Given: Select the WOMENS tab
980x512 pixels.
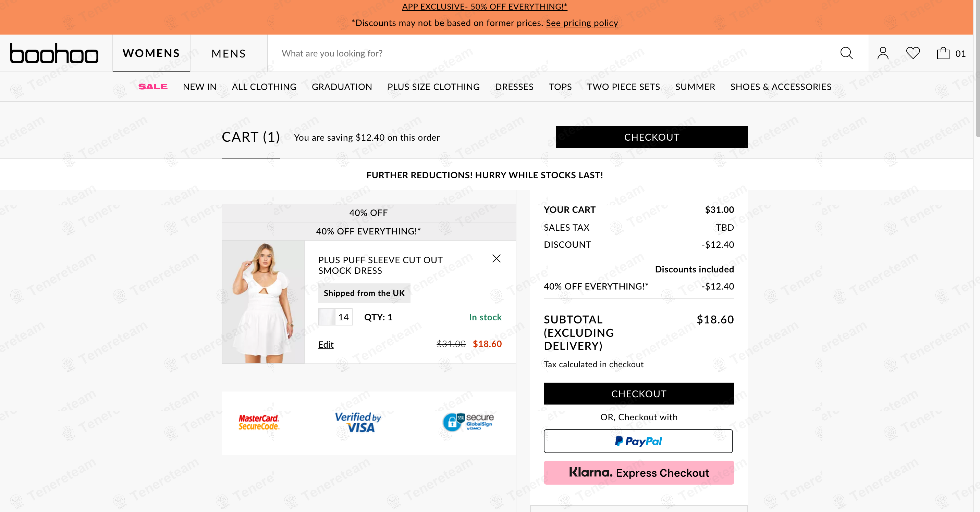Looking at the screenshot, I should pyautogui.click(x=151, y=53).
